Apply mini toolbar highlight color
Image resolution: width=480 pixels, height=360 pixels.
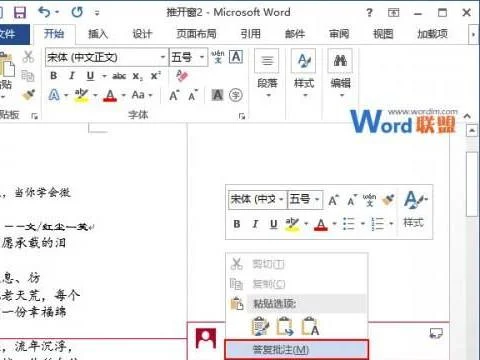(292, 224)
